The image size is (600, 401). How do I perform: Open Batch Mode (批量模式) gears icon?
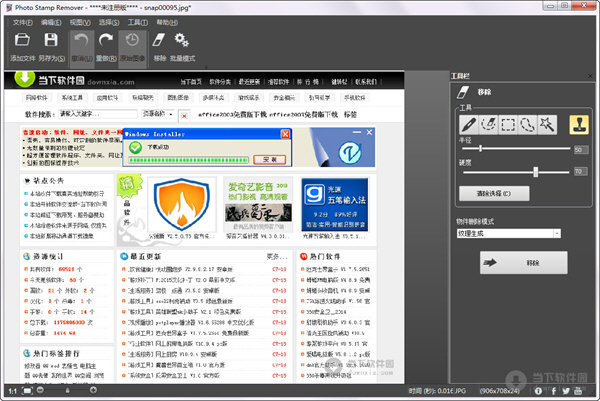[x=182, y=40]
